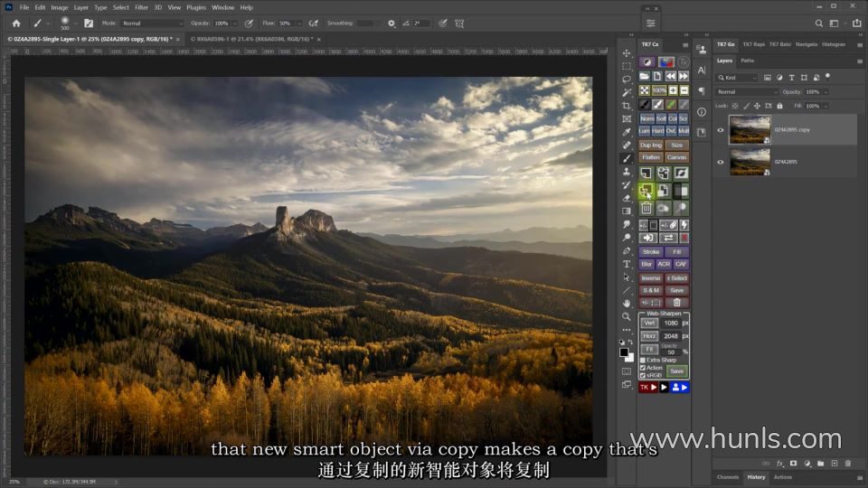This screenshot has width=868, height=488.
Task: Click the TK7 ACR button
Action: tap(664, 265)
